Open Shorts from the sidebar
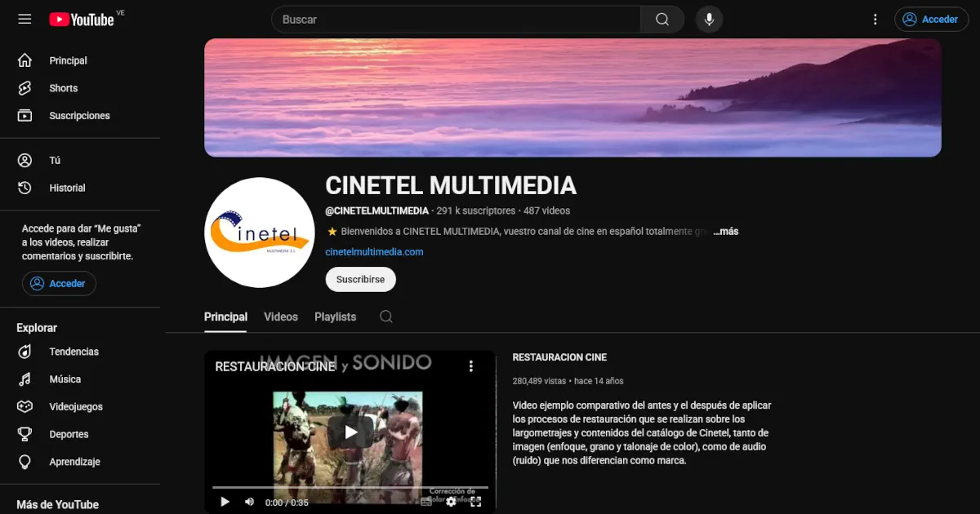This screenshot has height=514, width=980. 63,88
